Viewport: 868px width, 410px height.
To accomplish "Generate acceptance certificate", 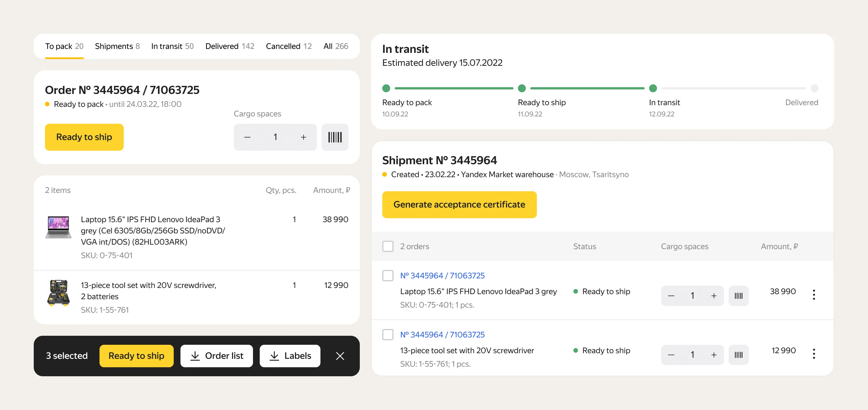I will (459, 205).
